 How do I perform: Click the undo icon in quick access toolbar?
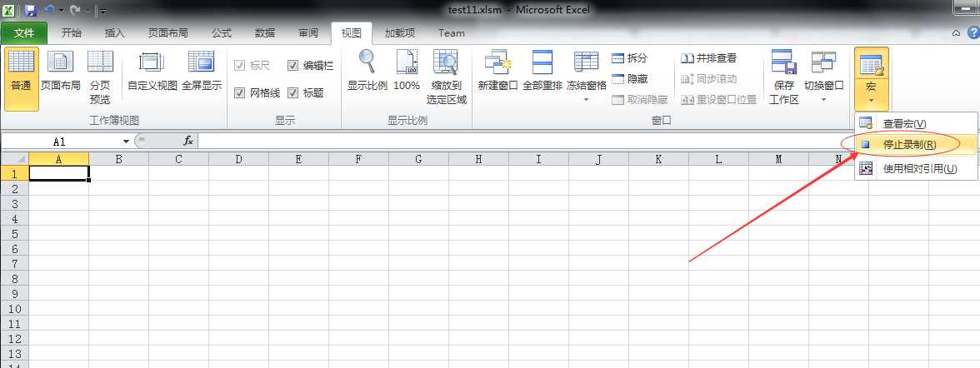pyautogui.click(x=49, y=10)
